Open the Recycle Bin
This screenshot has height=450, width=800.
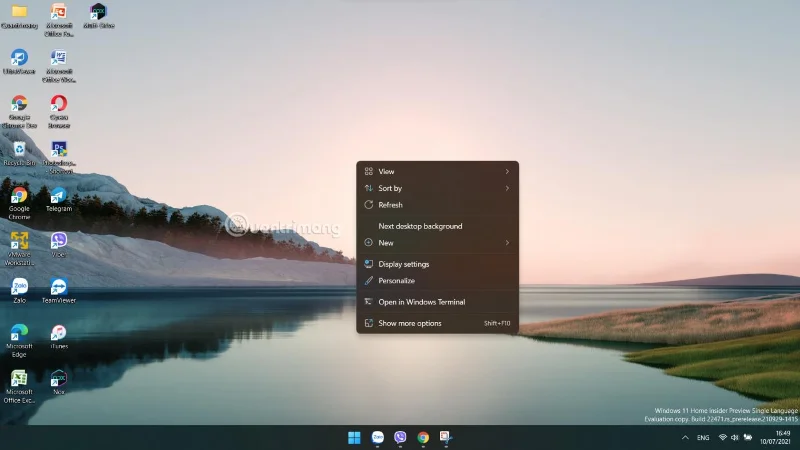coord(19,153)
